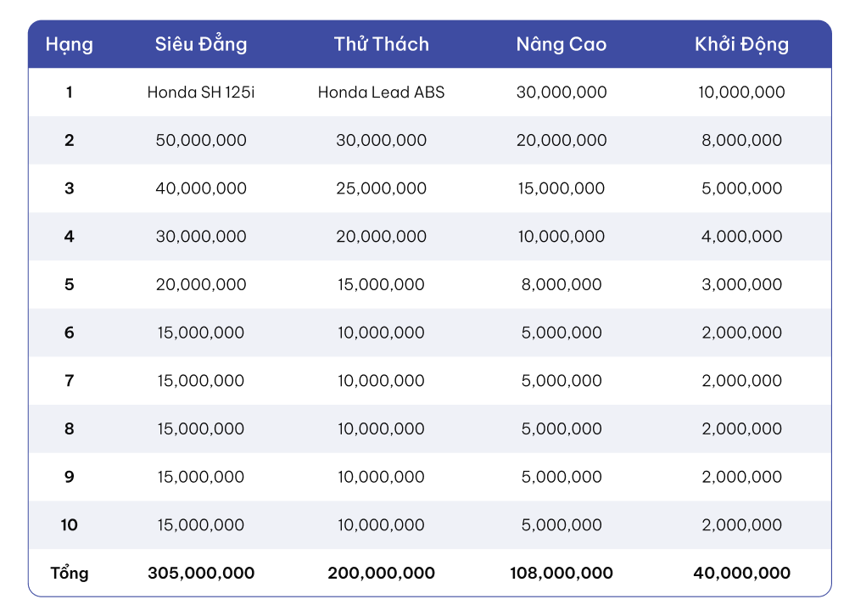
Task: Select the Siêu Đẳng column header
Action: tap(201, 43)
